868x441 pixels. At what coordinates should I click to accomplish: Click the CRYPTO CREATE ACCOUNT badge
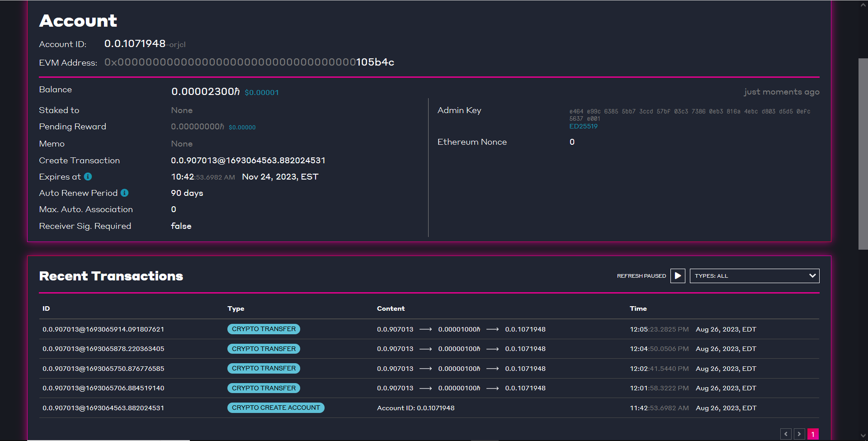276,408
